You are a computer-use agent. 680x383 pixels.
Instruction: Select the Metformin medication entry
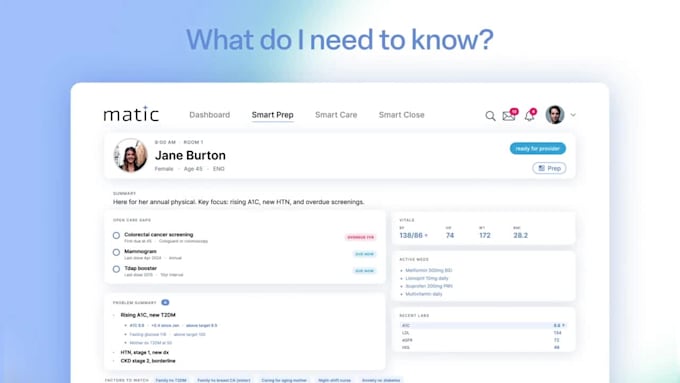point(428,270)
